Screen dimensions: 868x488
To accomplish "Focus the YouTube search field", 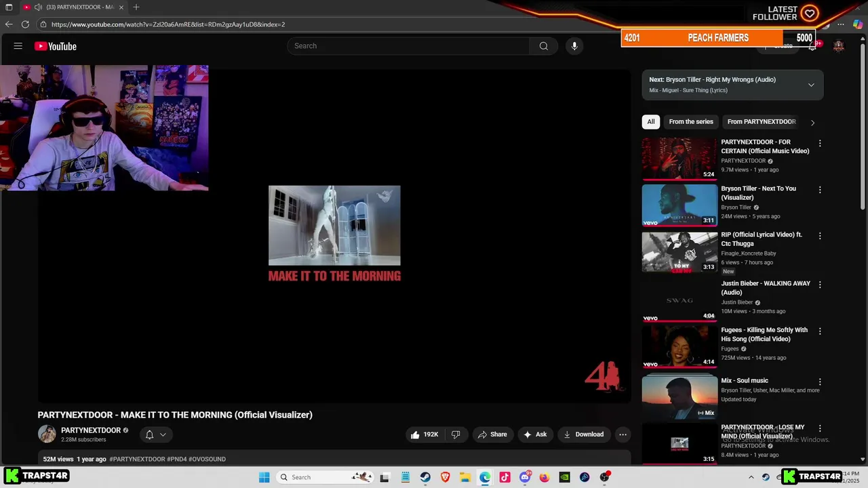I will [408, 46].
